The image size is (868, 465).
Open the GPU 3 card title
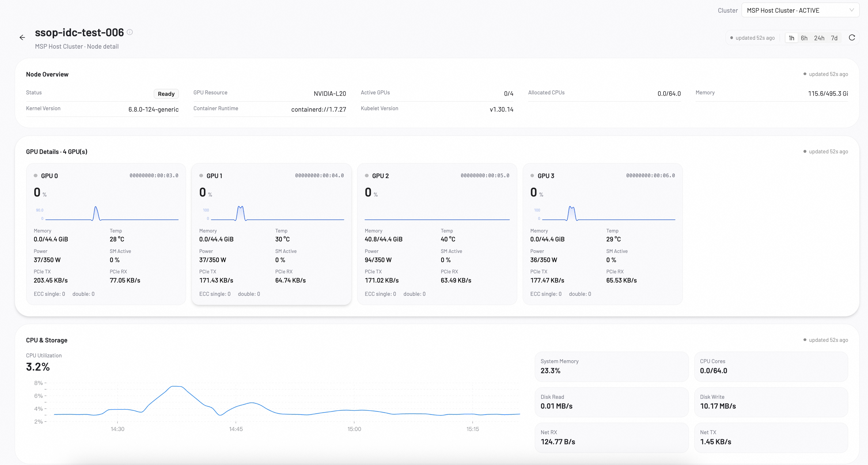click(545, 176)
